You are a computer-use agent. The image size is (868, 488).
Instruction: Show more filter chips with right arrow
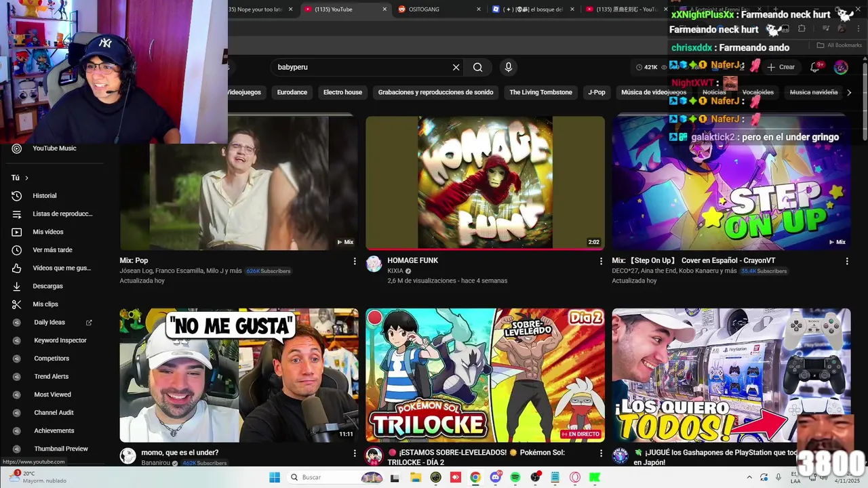pyautogui.click(x=849, y=92)
